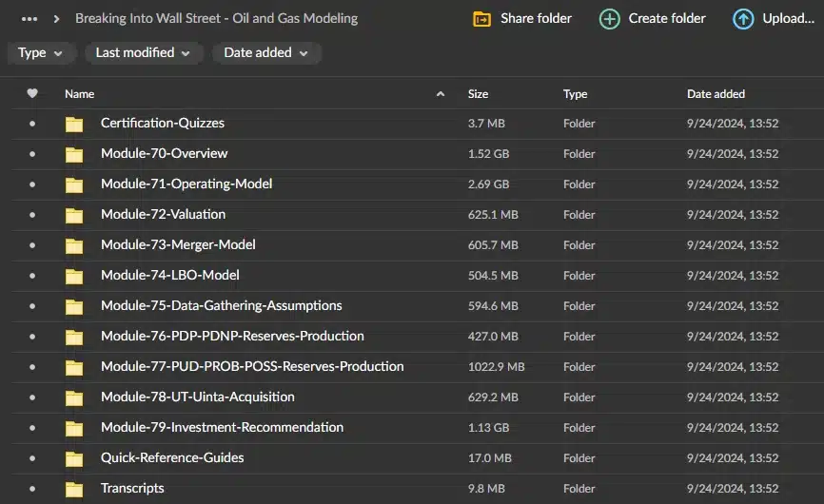The image size is (824, 504).
Task: Click the Module-76-PDP-PDNP folder icon
Action: tap(74, 337)
